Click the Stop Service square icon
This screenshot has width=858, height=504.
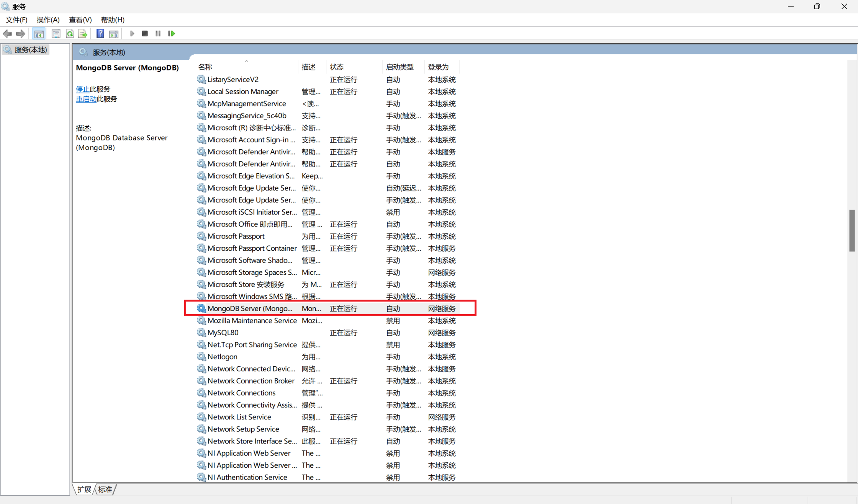click(x=145, y=34)
